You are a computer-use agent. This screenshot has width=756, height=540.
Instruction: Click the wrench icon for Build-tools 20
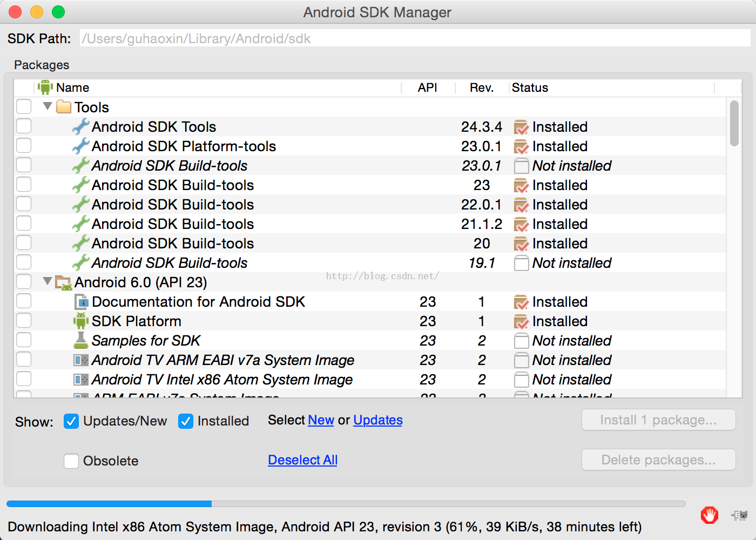81,243
